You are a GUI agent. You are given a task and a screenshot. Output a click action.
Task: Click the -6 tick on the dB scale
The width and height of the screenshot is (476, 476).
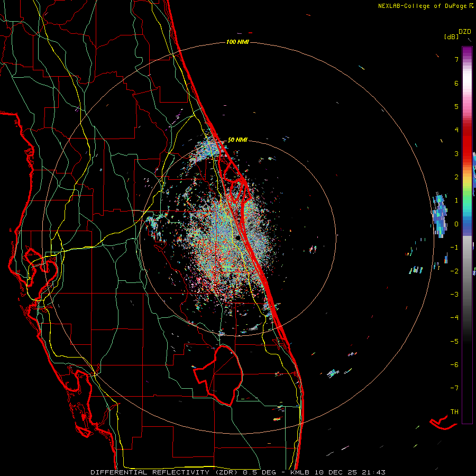454,365
